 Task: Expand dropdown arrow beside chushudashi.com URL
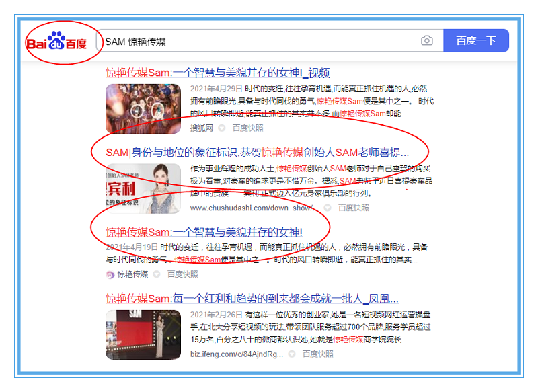pos(326,208)
